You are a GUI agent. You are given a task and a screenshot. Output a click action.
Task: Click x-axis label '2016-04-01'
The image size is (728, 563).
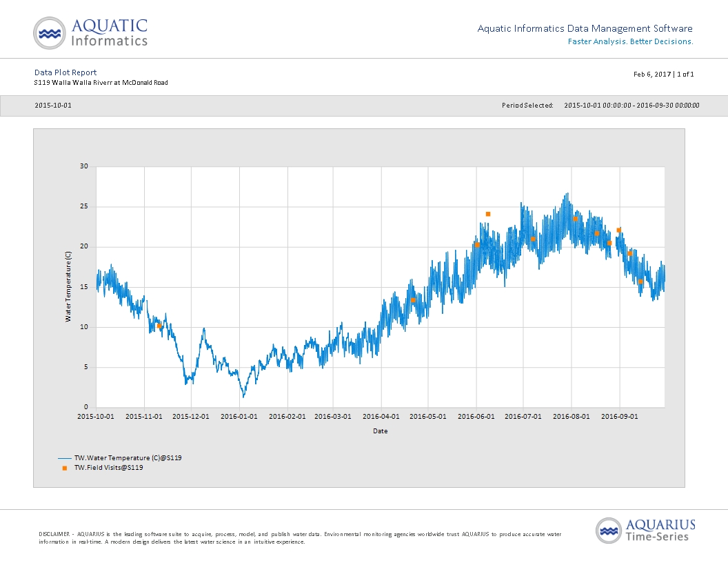click(x=381, y=417)
